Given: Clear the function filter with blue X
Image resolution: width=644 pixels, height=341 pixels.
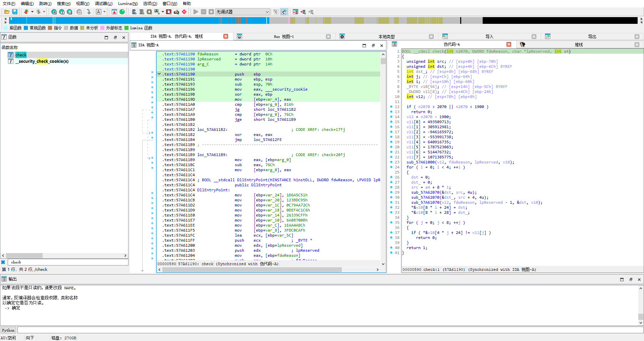Looking at the screenshot, I should [3, 262].
